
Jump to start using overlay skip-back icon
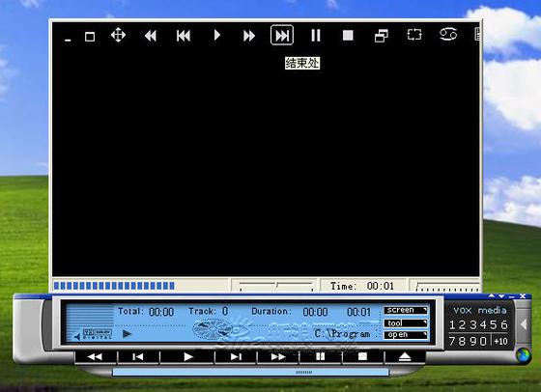coord(184,36)
